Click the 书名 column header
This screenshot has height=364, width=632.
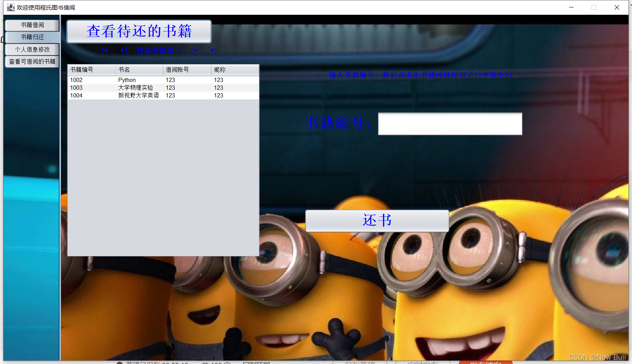click(x=139, y=70)
